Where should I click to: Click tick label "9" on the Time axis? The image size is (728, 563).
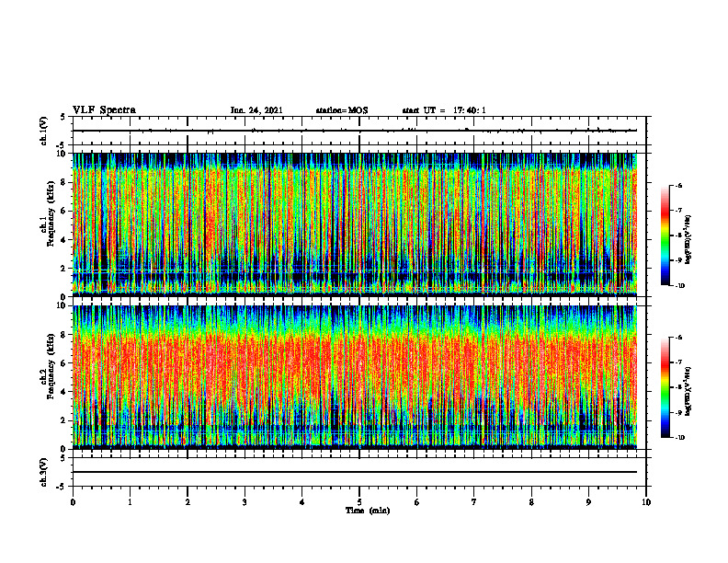point(588,502)
